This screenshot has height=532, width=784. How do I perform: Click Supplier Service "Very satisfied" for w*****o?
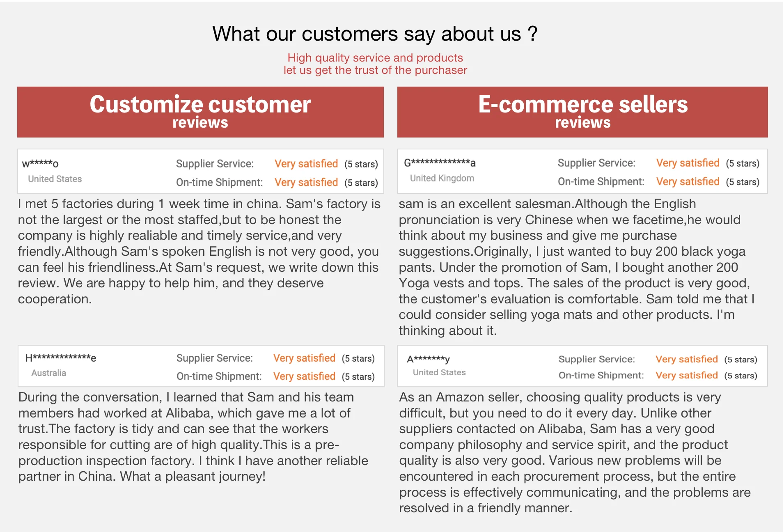click(306, 164)
